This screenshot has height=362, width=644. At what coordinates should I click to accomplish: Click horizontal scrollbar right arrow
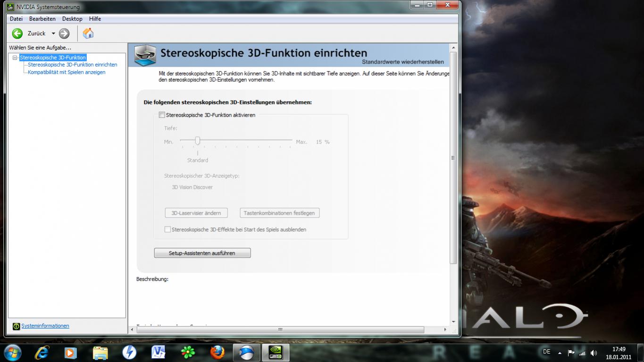tap(446, 329)
